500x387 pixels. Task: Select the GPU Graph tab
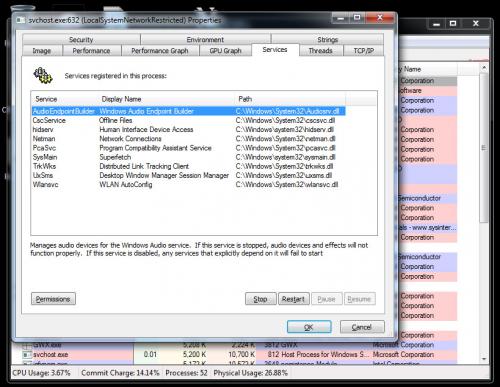226,51
